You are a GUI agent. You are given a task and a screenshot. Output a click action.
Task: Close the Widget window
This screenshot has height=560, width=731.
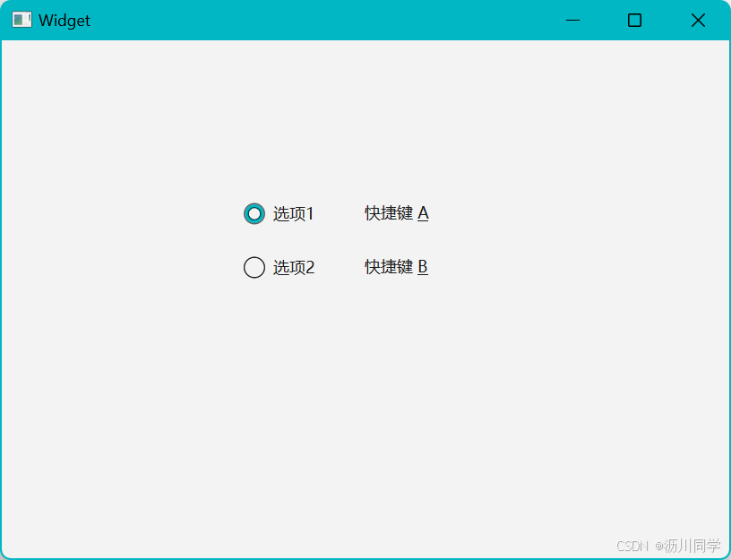point(698,20)
